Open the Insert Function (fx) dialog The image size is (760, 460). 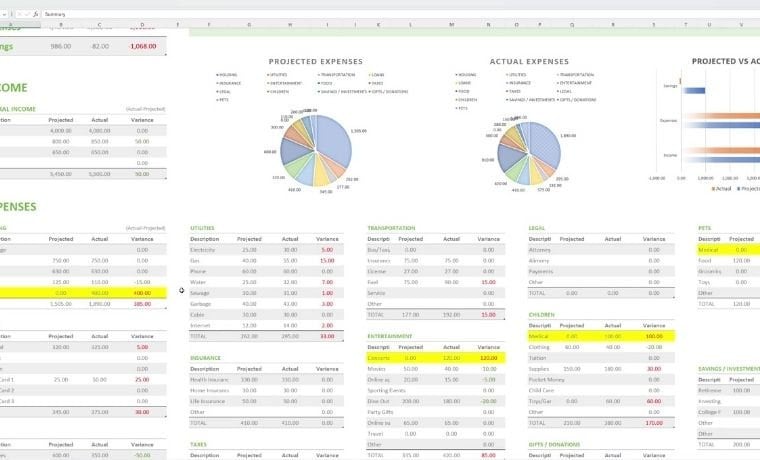tap(35, 15)
